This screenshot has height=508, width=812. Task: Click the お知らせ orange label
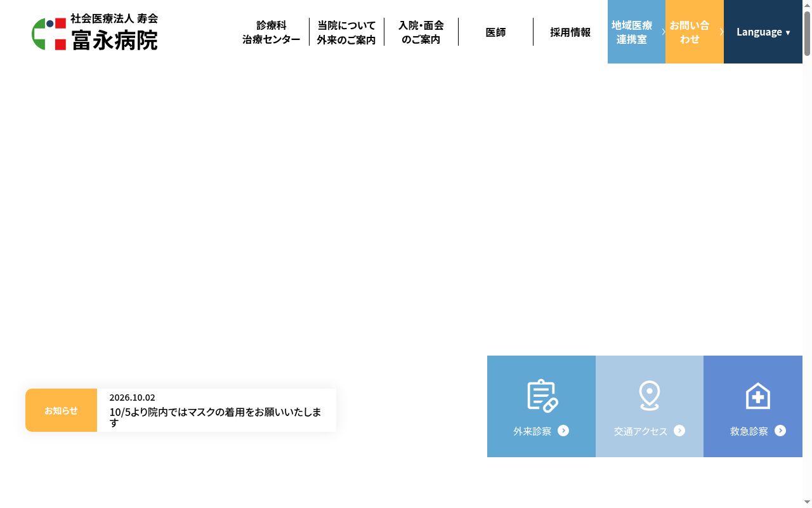point(61,410)
